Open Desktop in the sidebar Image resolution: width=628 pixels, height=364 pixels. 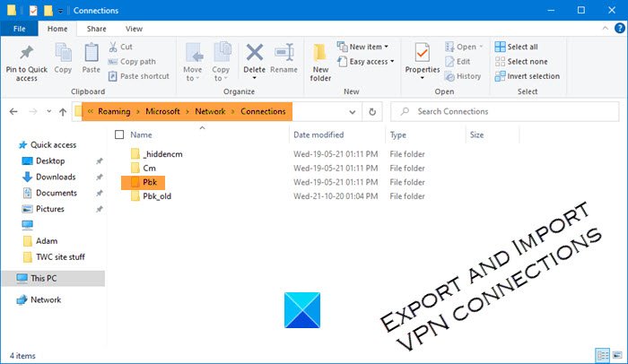click(43, 161)
